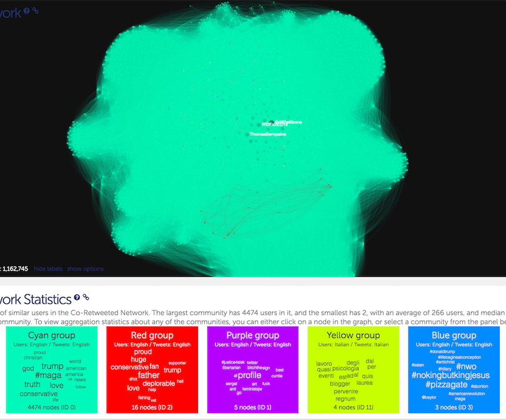Click the '#justice4sisk' word in Purple cloud
Image resolution: width=506 pixels, height=420 pixels.
pos(233,362)
